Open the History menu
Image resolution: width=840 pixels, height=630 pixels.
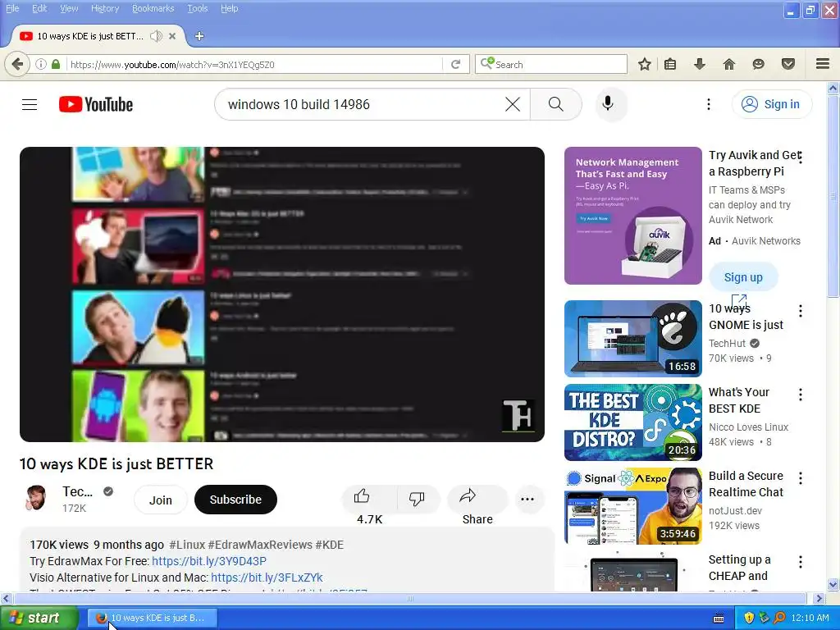click(105, 8)
